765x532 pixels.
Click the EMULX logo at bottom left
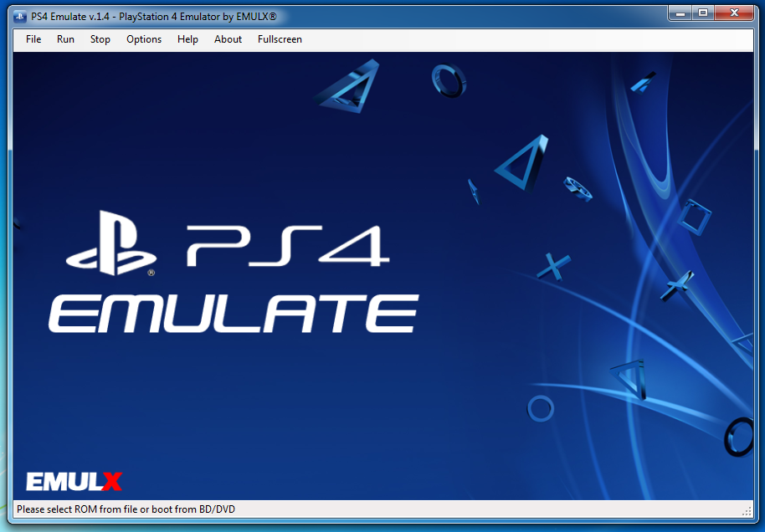point(74,481)
